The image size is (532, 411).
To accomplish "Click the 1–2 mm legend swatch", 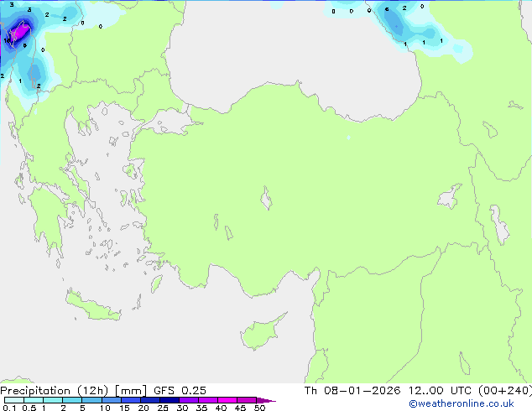I will (x=53, y=400).
